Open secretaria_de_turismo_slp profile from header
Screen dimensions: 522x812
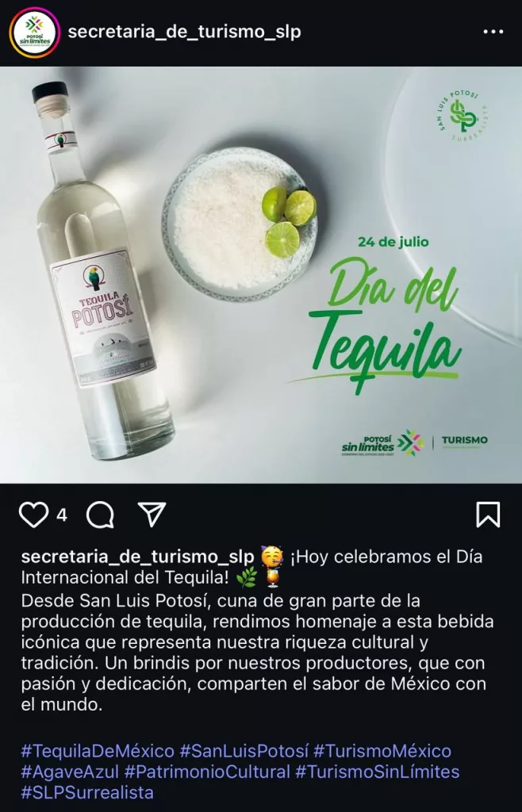(184, 32)
